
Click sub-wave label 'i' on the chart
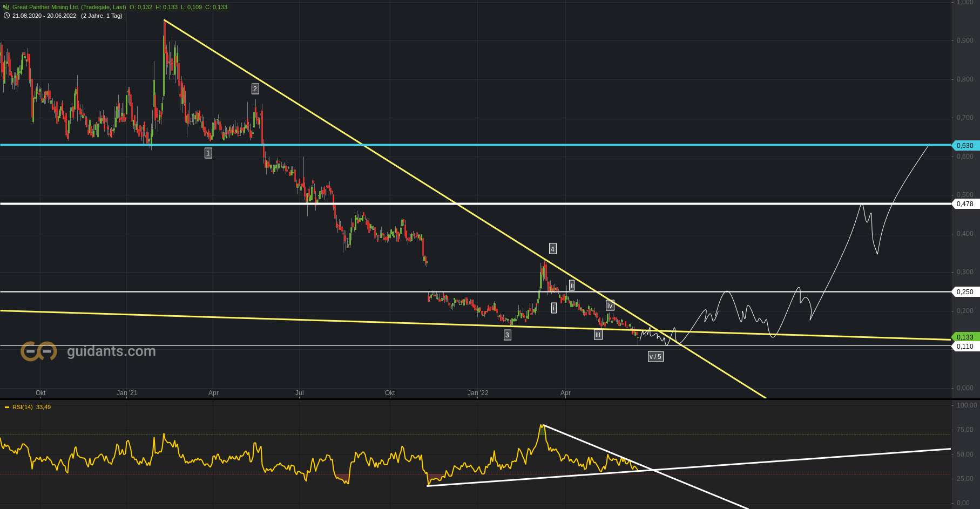(553, 308)
